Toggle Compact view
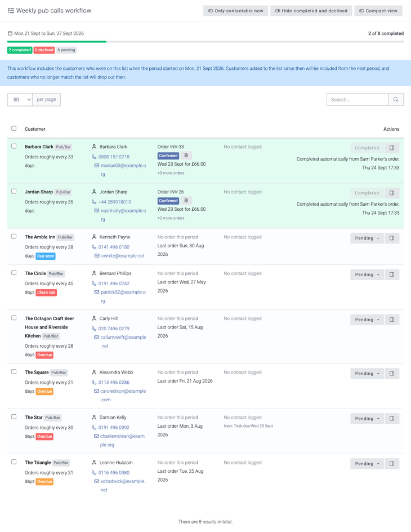411x532 pixels. (378, 11)
